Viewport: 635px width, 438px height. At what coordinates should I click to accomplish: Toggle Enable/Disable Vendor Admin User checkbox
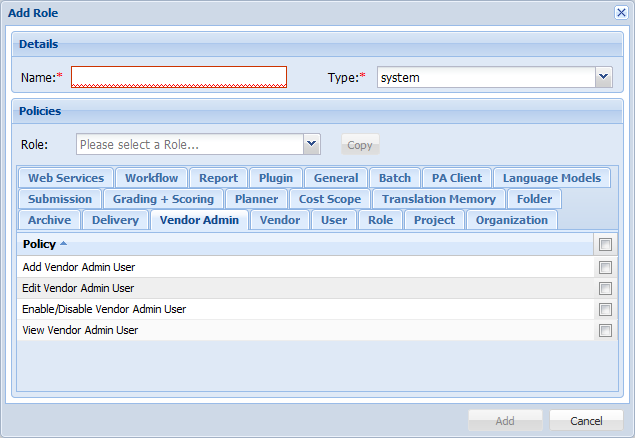605,309
